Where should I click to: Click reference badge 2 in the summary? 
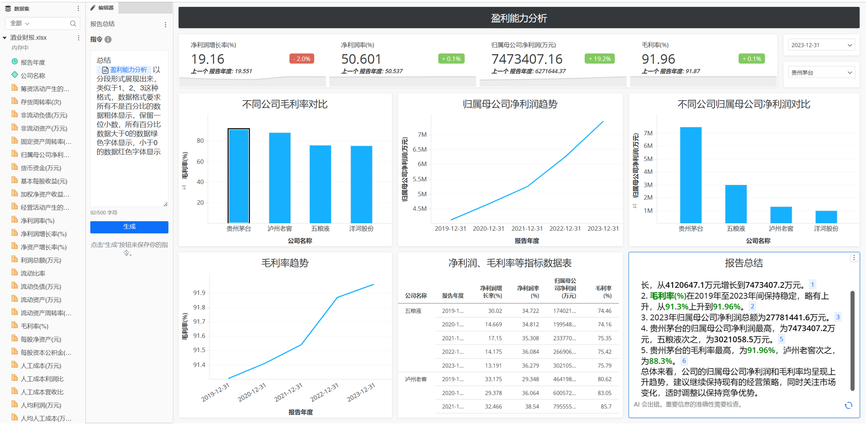pos(752,306)
